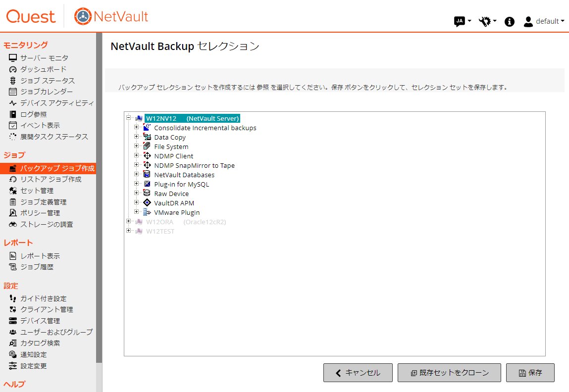Click the ジョブ履歴 icon
569x392 pixels.
coord(13,267)
